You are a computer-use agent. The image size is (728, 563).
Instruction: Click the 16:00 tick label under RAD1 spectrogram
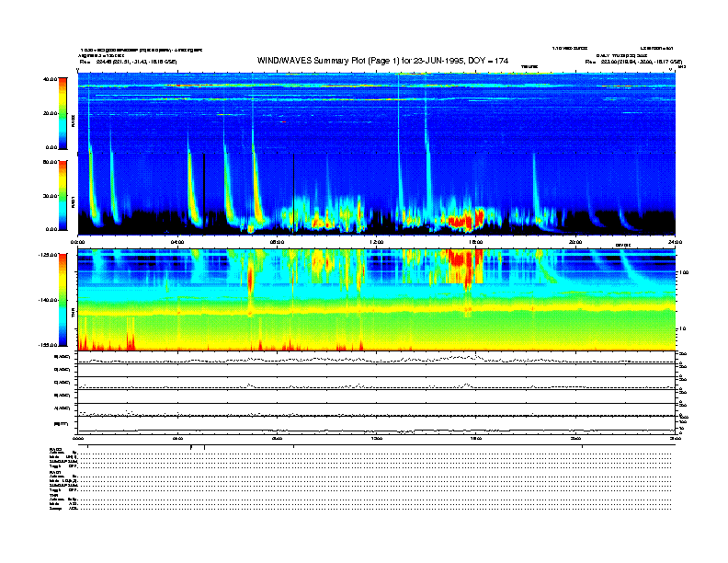[476, 242]
